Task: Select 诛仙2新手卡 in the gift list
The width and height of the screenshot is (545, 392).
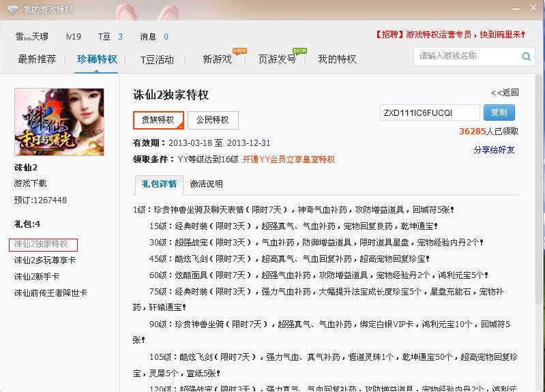Action: pyautogui.click(x=37, y=277)
